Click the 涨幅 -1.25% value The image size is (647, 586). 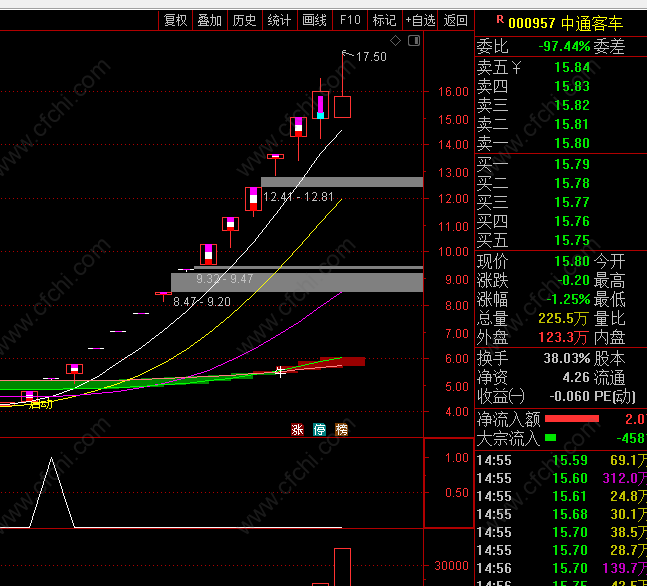coord(568,299)
